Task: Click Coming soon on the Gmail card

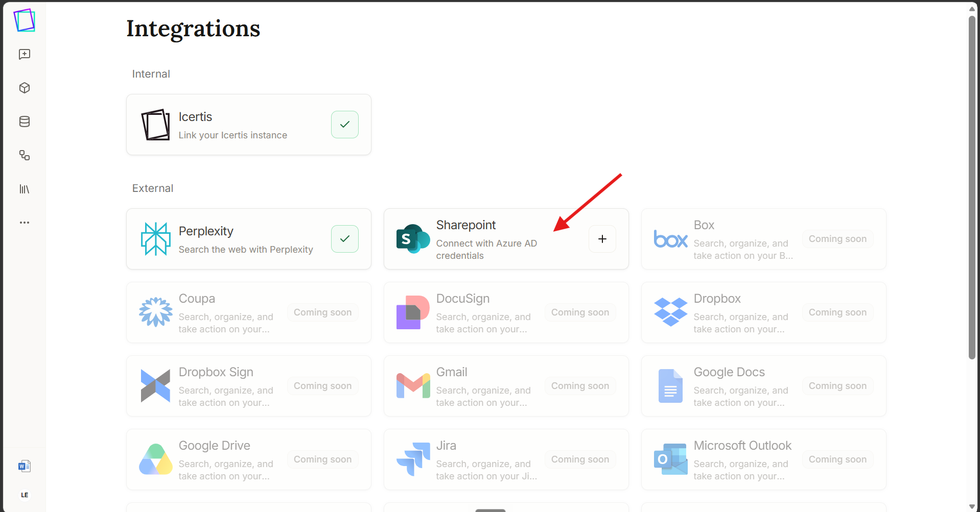Action: (580, 386)
